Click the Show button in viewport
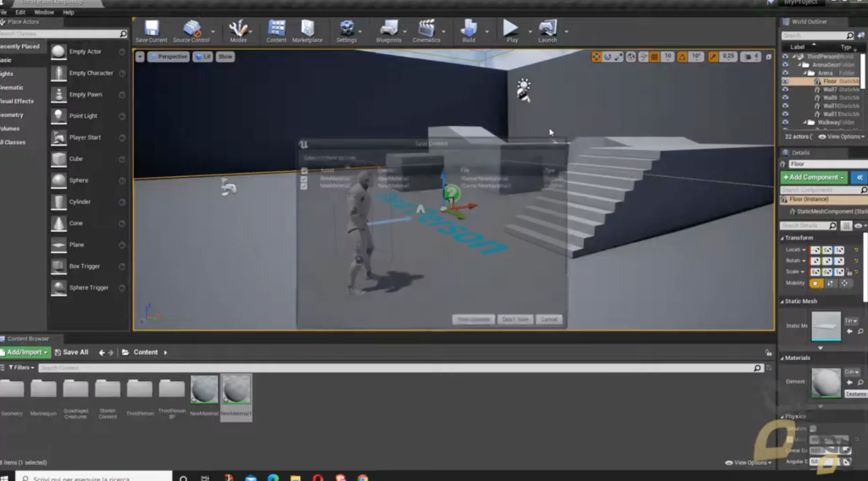 point(225,57)
